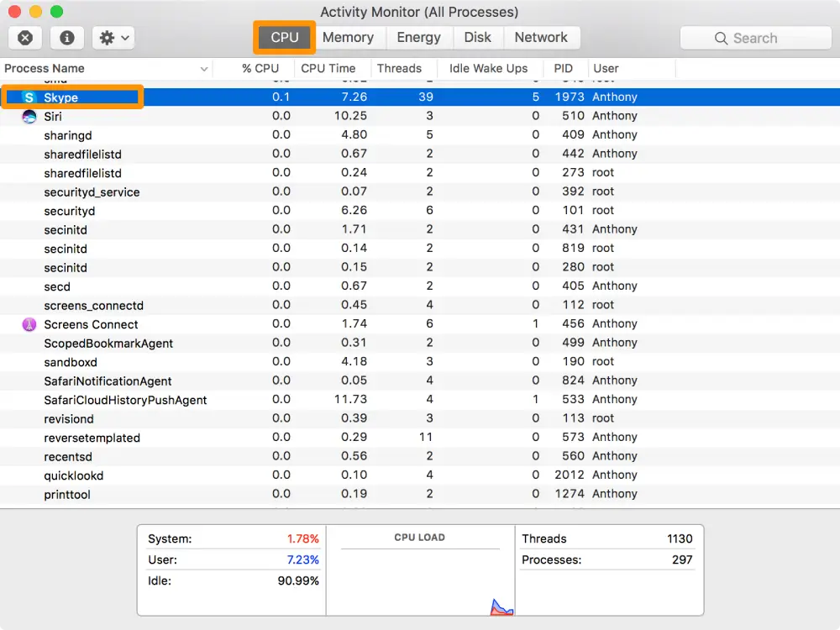The image size is (840, 630).
Task: Open the gear action menu dropdown
Action: click(x=113, y=38)
